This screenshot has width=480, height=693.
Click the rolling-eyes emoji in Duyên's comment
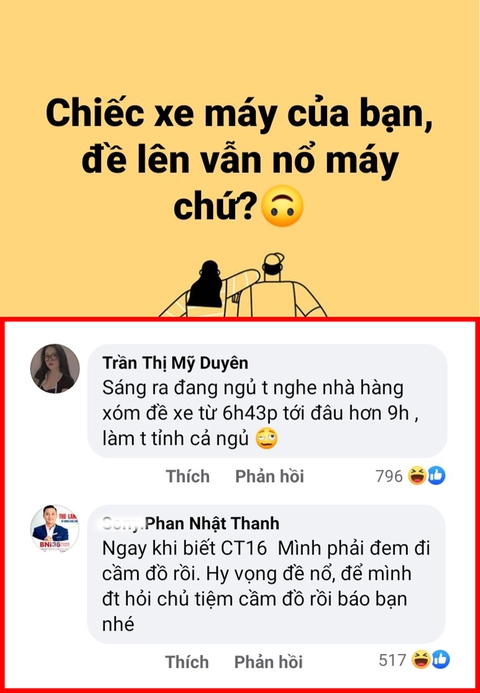267,439
